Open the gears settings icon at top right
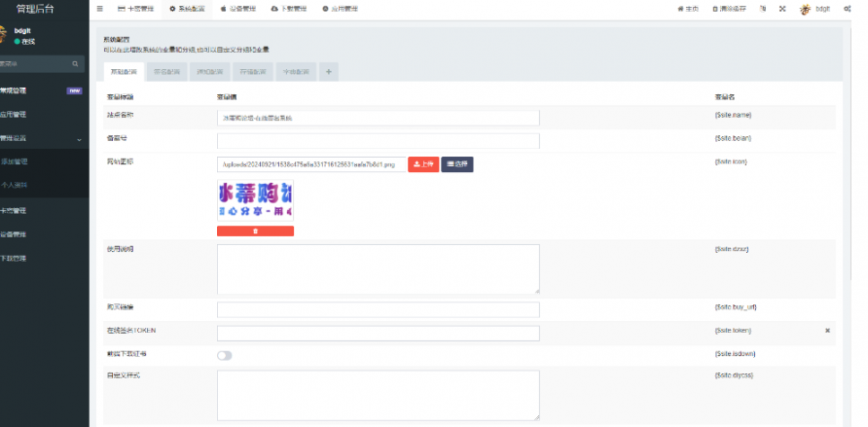Screen dimensions: 868x427 [x=848, y=9]
